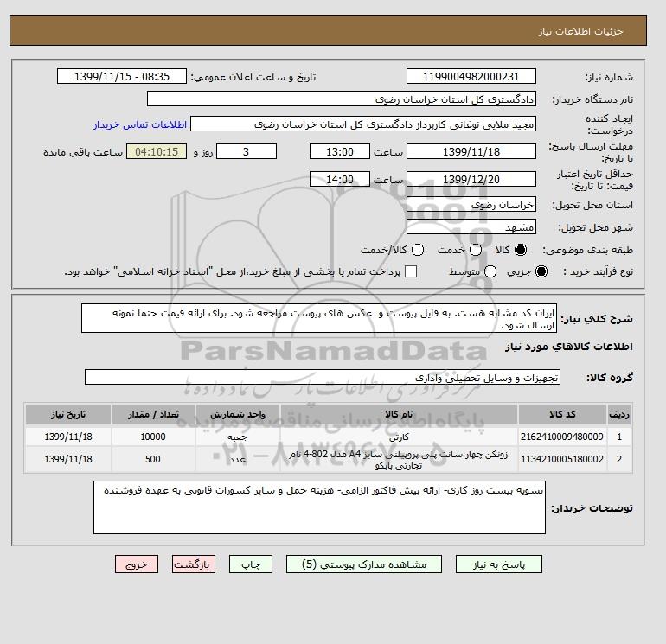
Task: Select the کالا/خدمت radio button
Action: (418, 250)
